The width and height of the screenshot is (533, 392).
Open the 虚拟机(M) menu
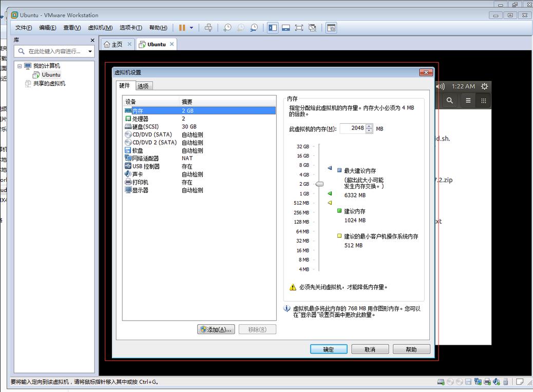point(100,28)
